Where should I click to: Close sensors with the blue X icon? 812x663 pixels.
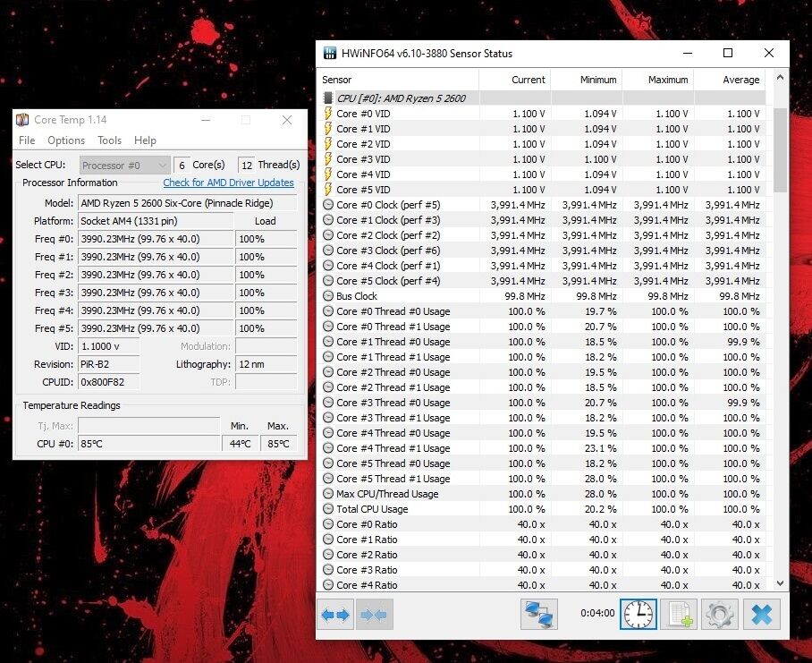click(x=762, y=615)
